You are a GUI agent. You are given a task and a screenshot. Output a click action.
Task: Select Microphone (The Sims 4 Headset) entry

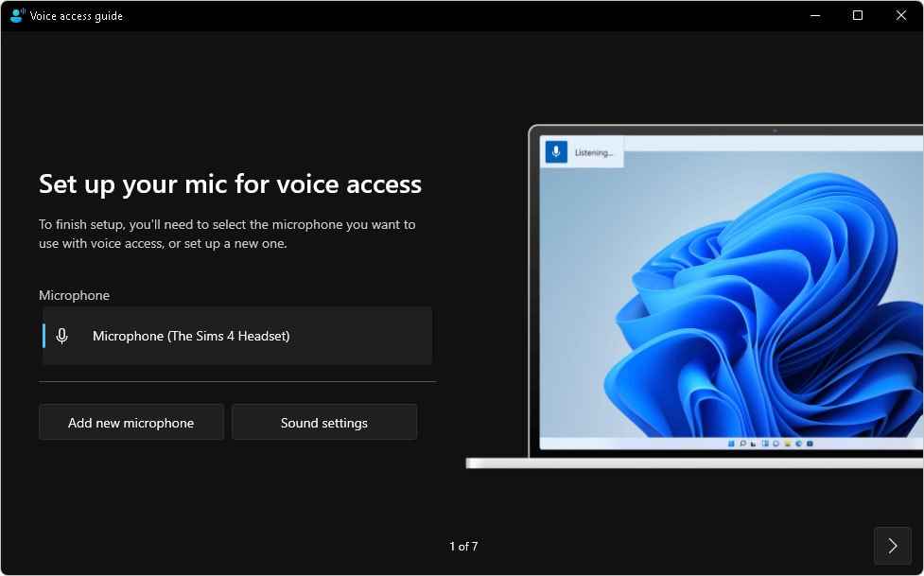237,336
